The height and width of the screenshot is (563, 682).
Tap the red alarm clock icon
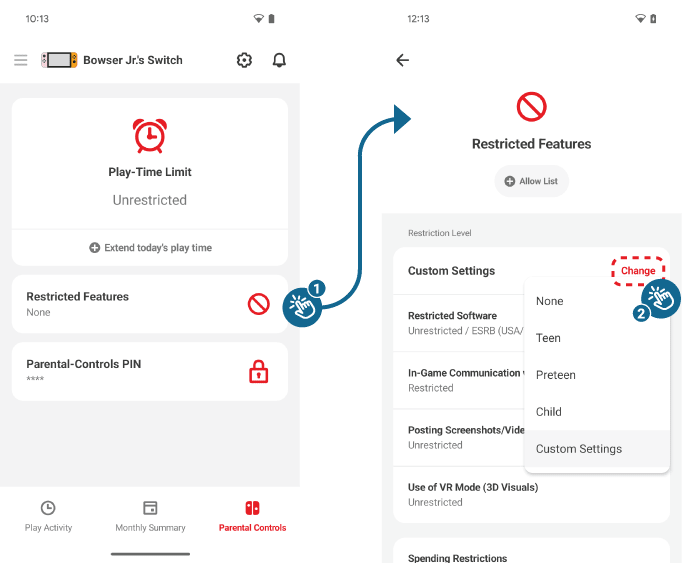coord(150,135)
